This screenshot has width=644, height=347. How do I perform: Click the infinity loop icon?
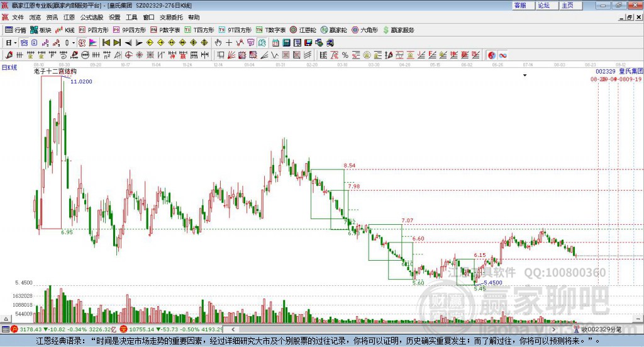point(502,55)
